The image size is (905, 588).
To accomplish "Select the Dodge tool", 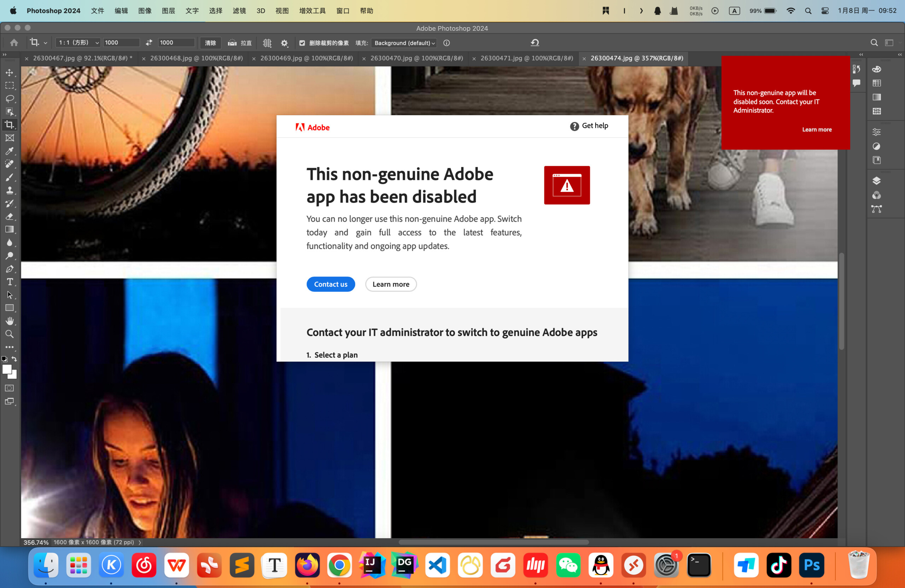I will tap(10, 256).
